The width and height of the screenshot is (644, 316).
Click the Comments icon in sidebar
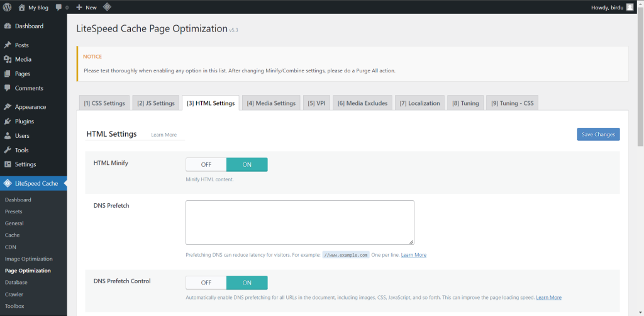point(8,88)
